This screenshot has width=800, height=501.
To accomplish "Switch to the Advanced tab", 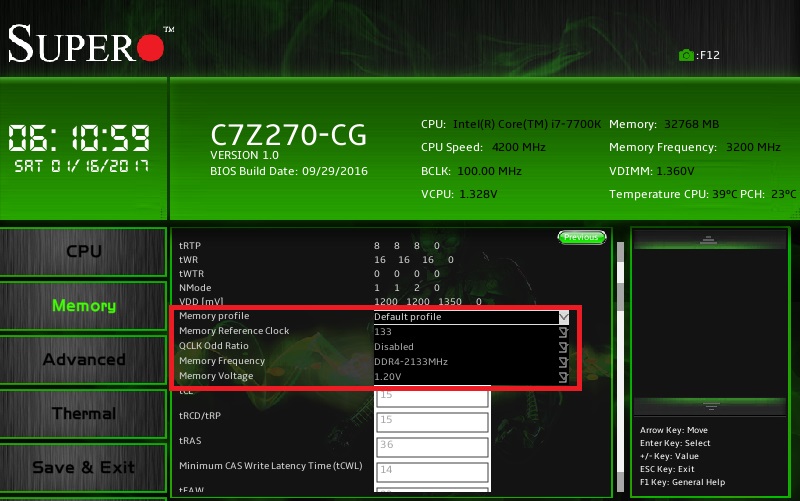I will (84, 360).
